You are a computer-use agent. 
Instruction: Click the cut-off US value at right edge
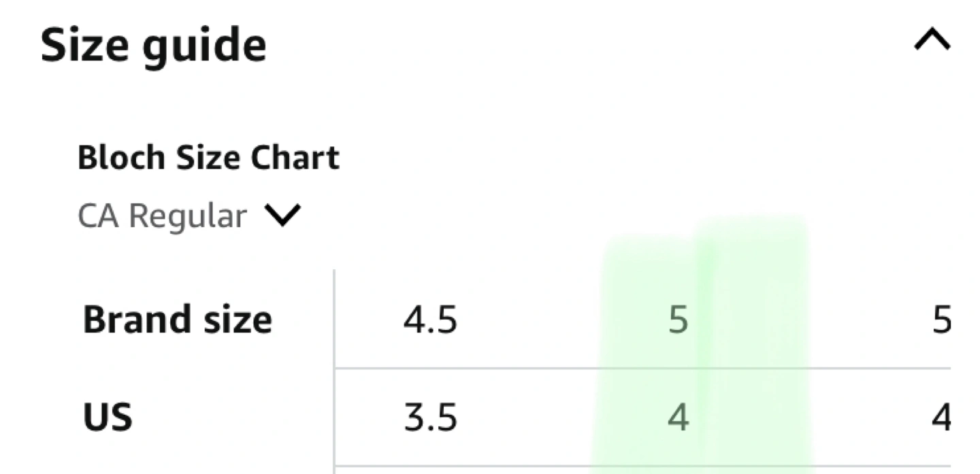[x=941, y=418]
